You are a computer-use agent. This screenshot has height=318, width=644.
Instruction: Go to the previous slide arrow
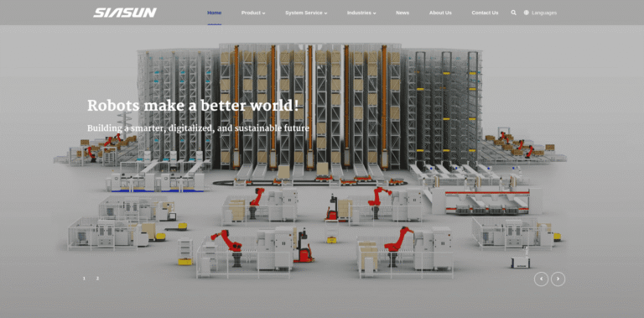coord(541,279)
